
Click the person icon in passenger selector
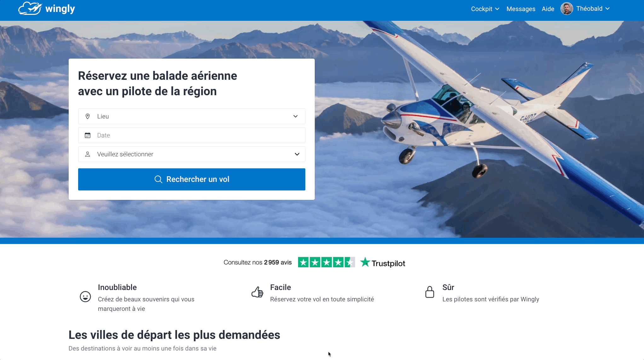click(88, 154)
